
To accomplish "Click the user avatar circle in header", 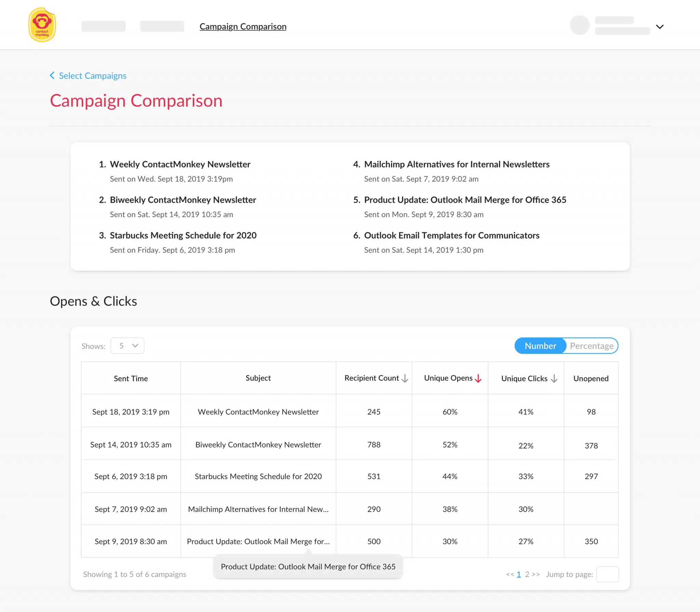I will 580,25.
